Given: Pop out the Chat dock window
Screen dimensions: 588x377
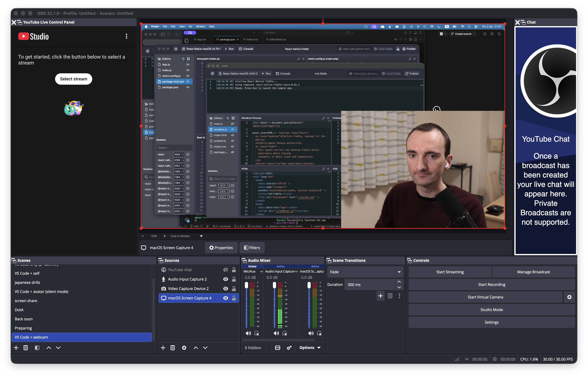Looking at the screenshot, I should (523, 22).
